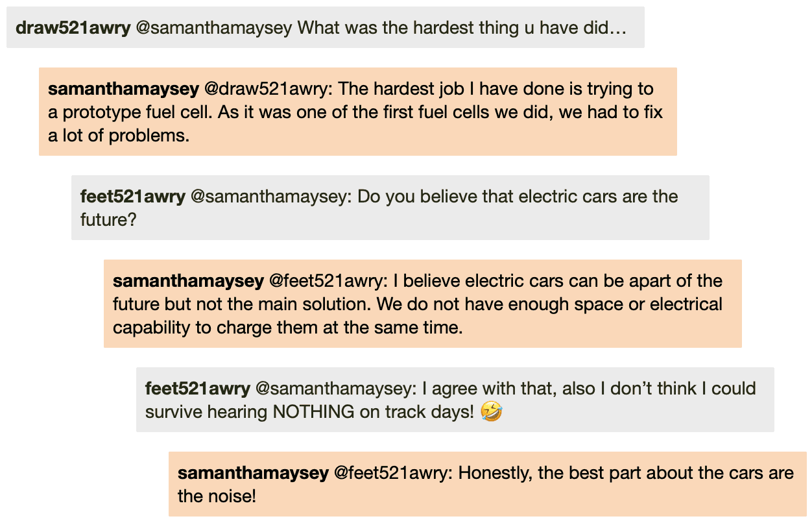The height and width of the screenshot is (523, 812).
Task: Click @feet521awry mention in electrical capability reply
Action: pyautogui.click(x=329, y=281)
